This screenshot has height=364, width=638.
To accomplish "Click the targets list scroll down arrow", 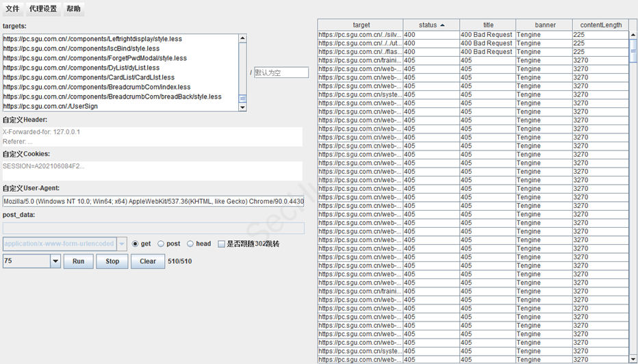I will pyautogui.click(x=242, y=107).
